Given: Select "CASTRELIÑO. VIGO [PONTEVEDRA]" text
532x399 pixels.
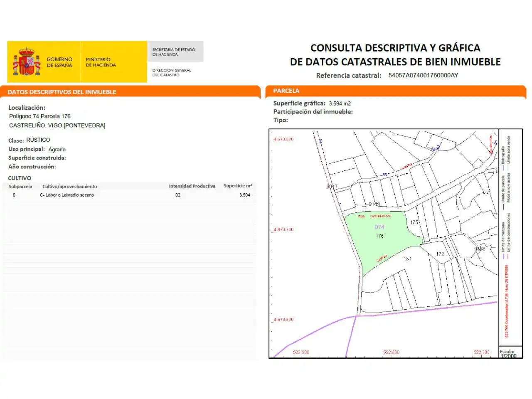Looking at the screenshot, I should [57, 126].
